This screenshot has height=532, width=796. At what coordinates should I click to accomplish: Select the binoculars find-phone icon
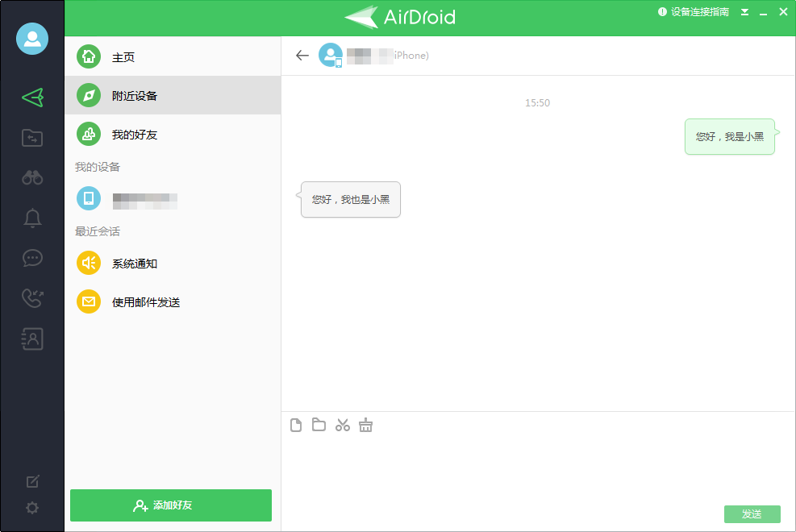[x=32, y=177]
